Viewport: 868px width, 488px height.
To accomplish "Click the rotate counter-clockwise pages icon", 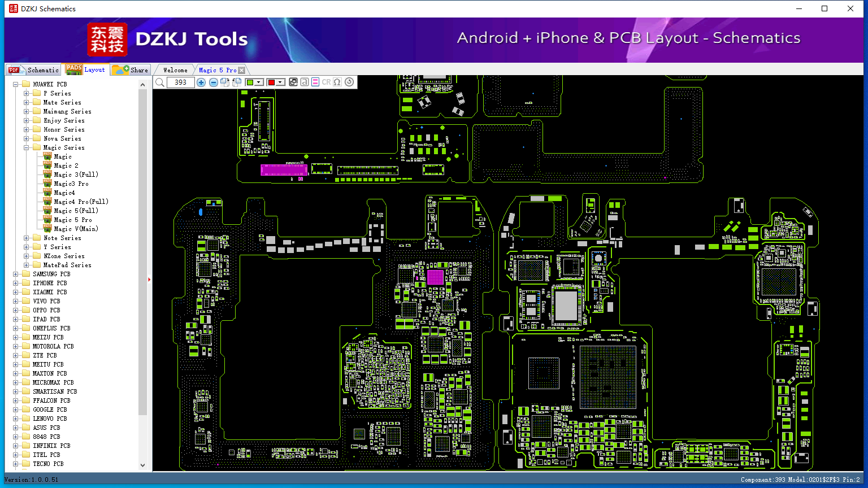I will pyautogui.click(x=237, y=82).
